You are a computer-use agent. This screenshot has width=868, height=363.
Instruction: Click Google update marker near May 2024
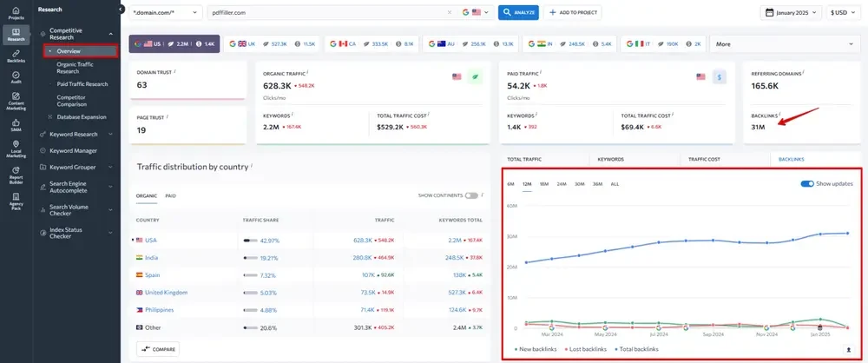click(605, 328)
